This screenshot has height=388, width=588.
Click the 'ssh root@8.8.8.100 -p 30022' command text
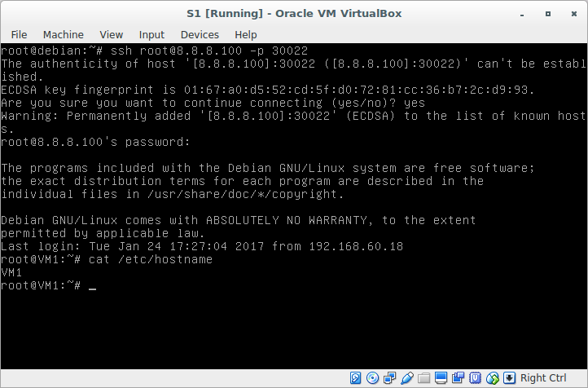[x=209, y=51]
